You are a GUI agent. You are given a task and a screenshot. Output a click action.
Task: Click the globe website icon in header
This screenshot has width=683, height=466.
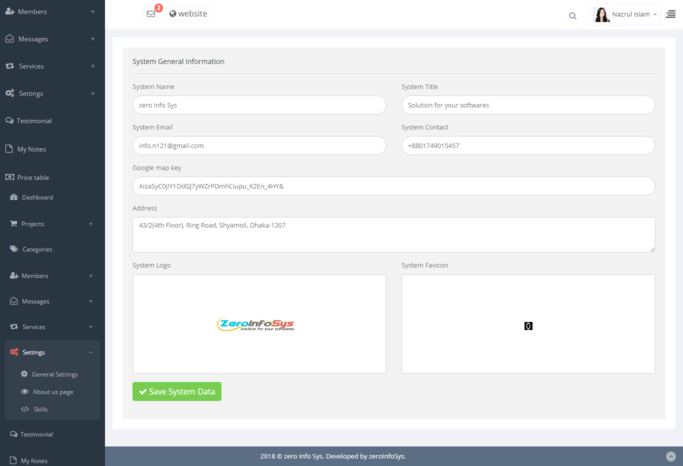point(173,14)
